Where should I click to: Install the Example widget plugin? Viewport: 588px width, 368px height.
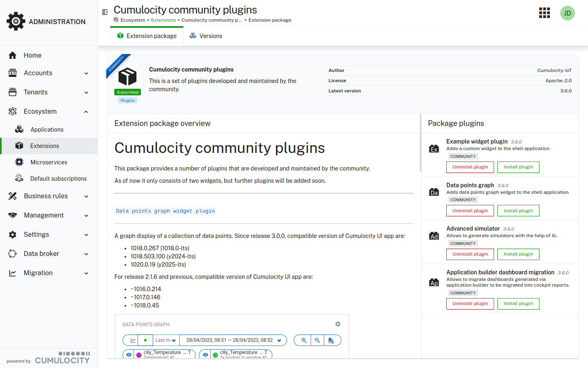[x=518, y=167]
